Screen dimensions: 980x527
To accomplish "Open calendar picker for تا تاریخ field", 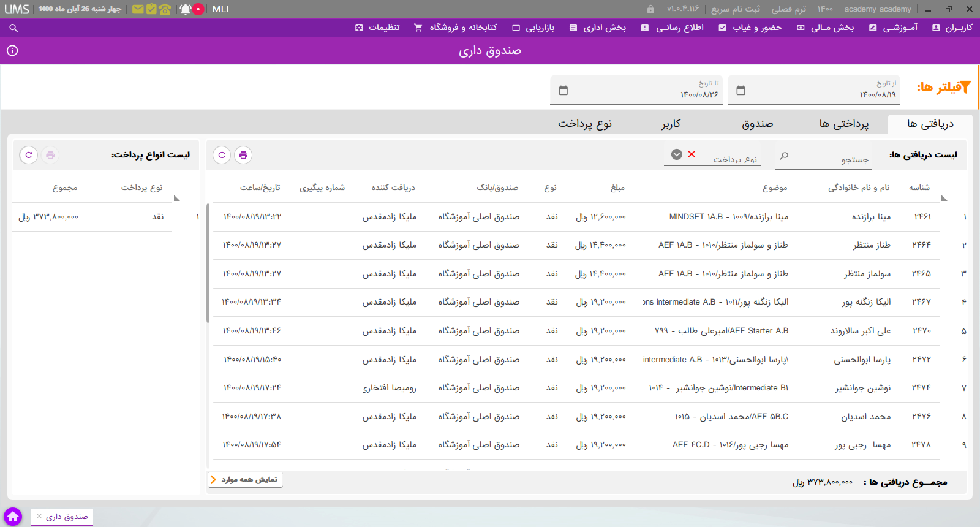I will (563, 91).
